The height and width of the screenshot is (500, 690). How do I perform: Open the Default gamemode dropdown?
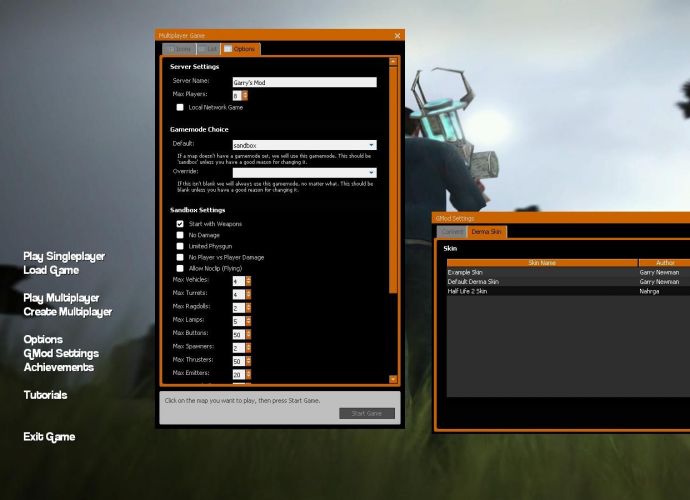(305, 145)
